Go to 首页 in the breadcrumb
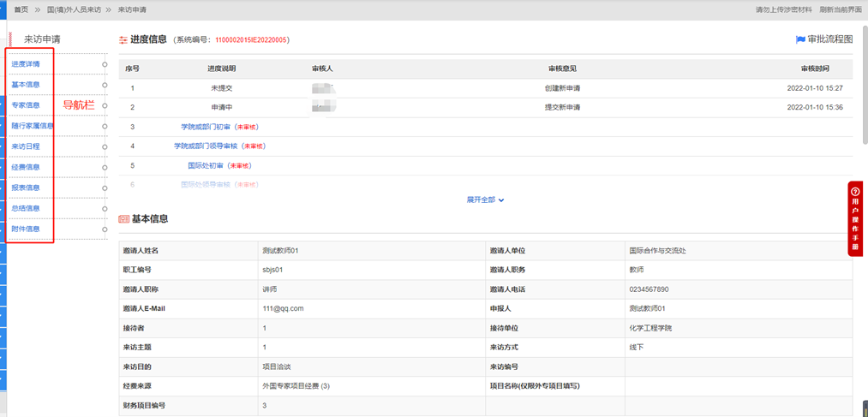 pyautogui.click(x=21, y=9)
